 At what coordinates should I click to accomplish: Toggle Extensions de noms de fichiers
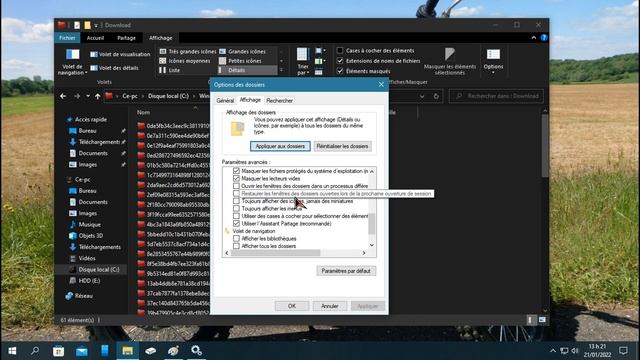340,61
